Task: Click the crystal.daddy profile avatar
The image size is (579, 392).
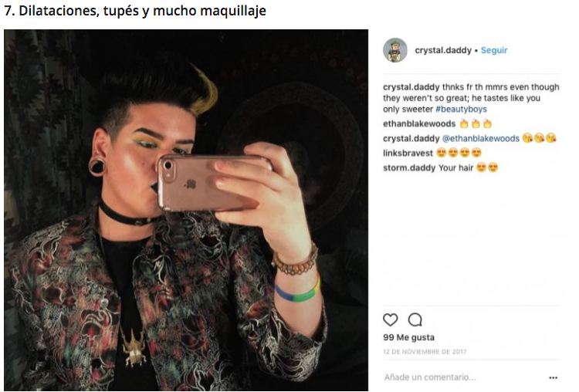Action: click(394, 50)
